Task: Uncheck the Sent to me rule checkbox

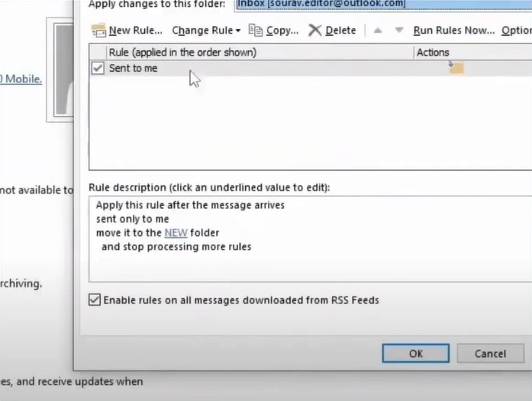Action: coord(98,68)
